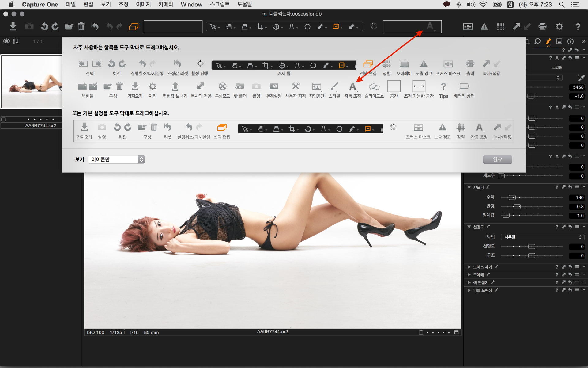The image size is (588, 368).
Task: Click the 자동 조정 (Auto Adjust) A icon in the item palette
Action: (352, 86)
